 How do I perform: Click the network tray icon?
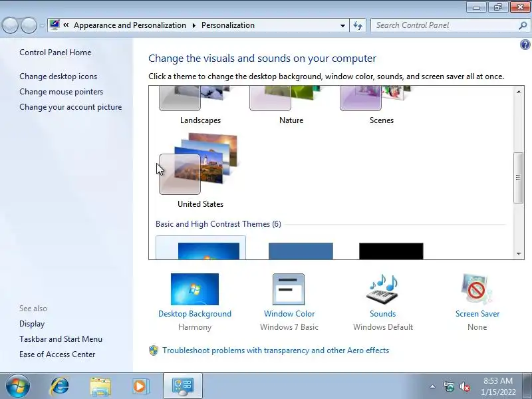[448, 386]
